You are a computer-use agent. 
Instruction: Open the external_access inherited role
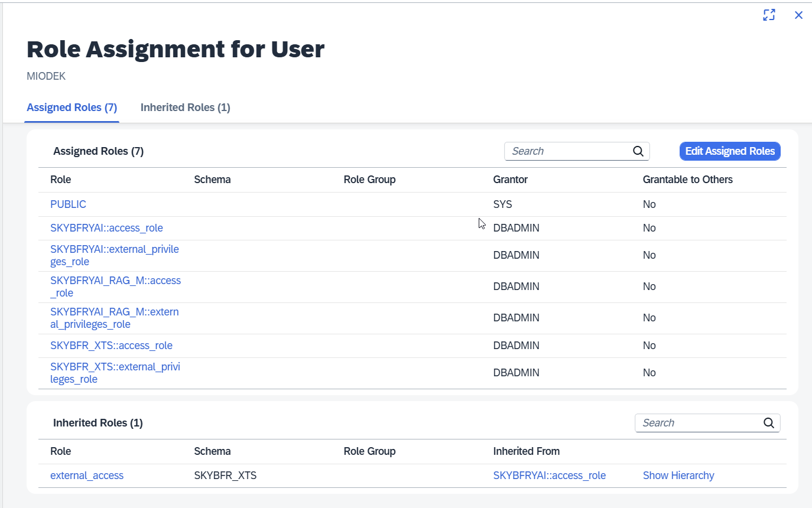87,476
